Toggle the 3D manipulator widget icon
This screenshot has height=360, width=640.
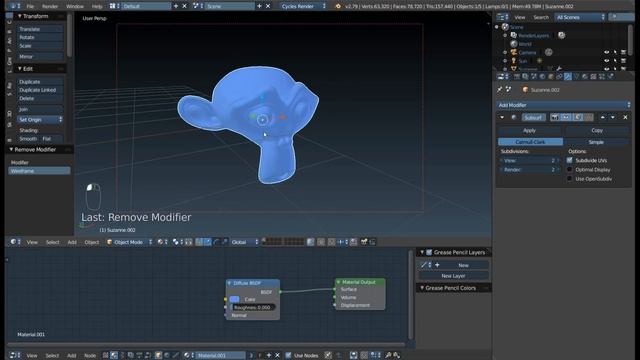click(199, 242)
